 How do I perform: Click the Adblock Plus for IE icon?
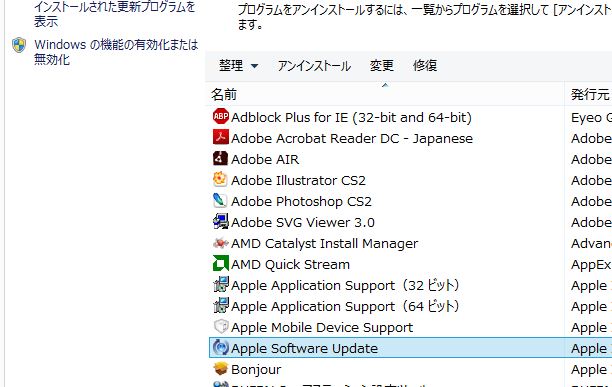(221, 117)
